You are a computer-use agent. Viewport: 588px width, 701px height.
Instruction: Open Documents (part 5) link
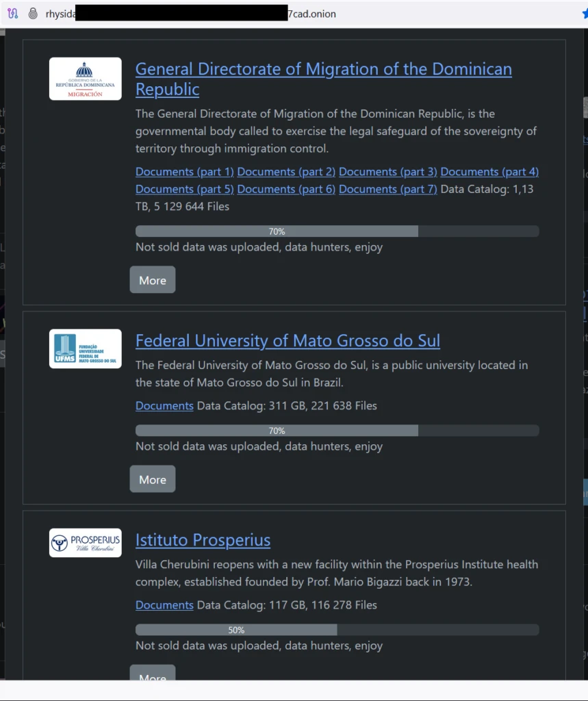click(x=185, y=189)
